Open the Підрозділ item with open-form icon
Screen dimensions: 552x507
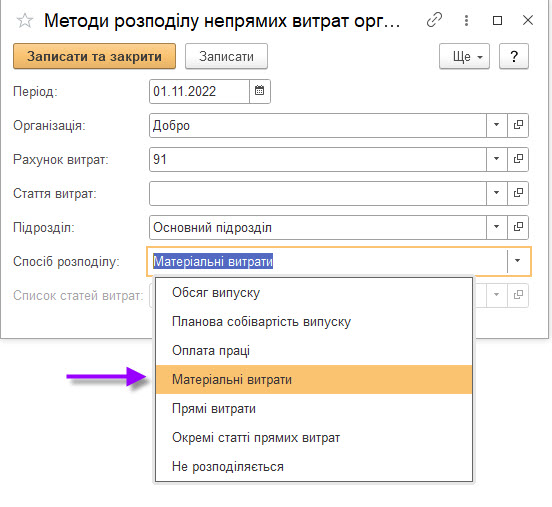point(518,227)
